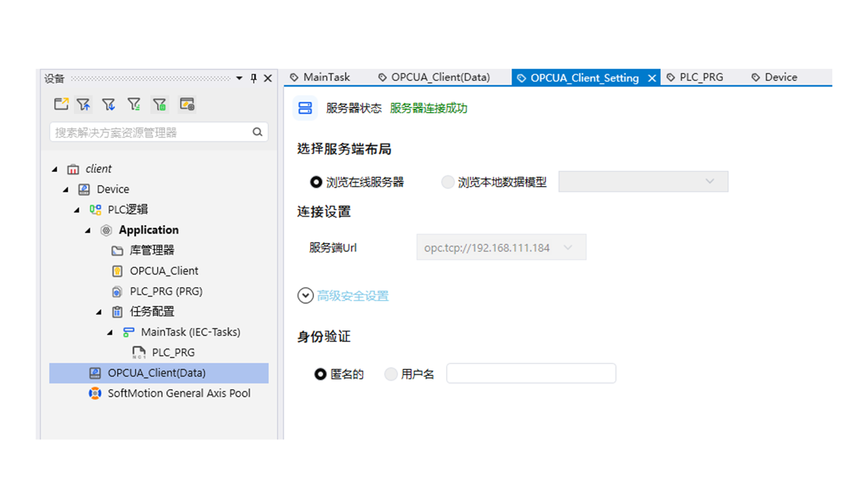This screenshot has width=868, height=488.
Task: Click the search magnifier icon
Action: [x=257, y=132]
